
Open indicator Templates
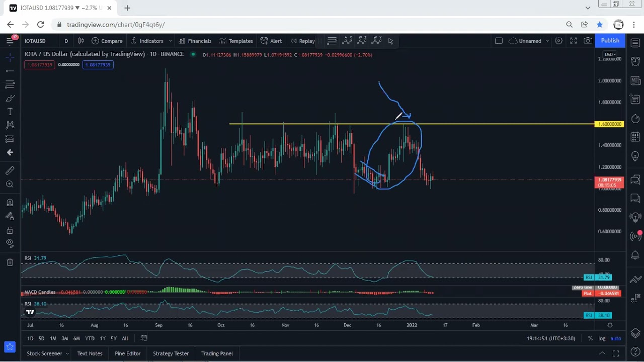pyautogui.click(x=235, y=41)
